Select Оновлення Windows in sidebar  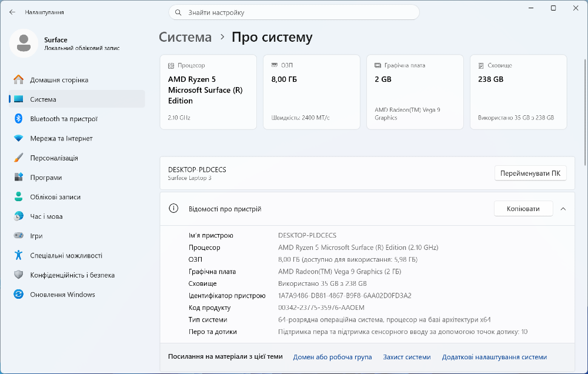[x=77, y=294]
